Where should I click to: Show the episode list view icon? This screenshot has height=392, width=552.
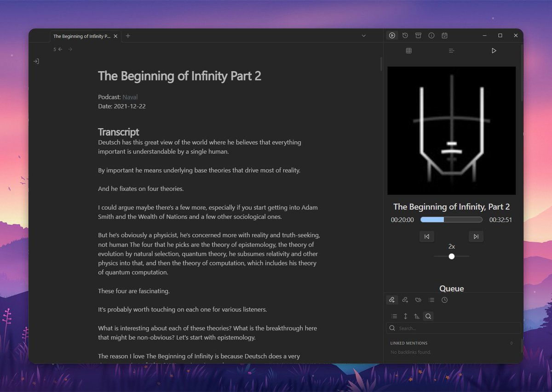(451, 51)
